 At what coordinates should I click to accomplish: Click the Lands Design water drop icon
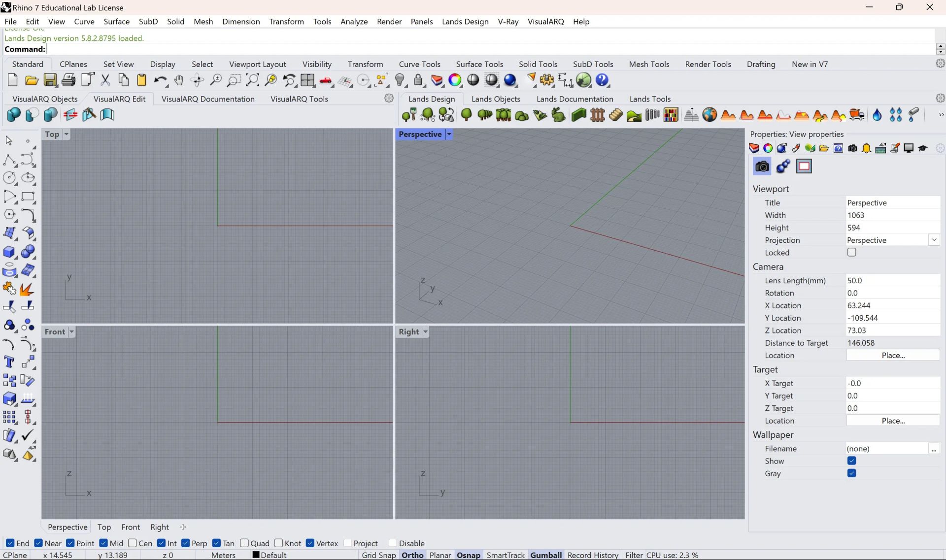877,115
